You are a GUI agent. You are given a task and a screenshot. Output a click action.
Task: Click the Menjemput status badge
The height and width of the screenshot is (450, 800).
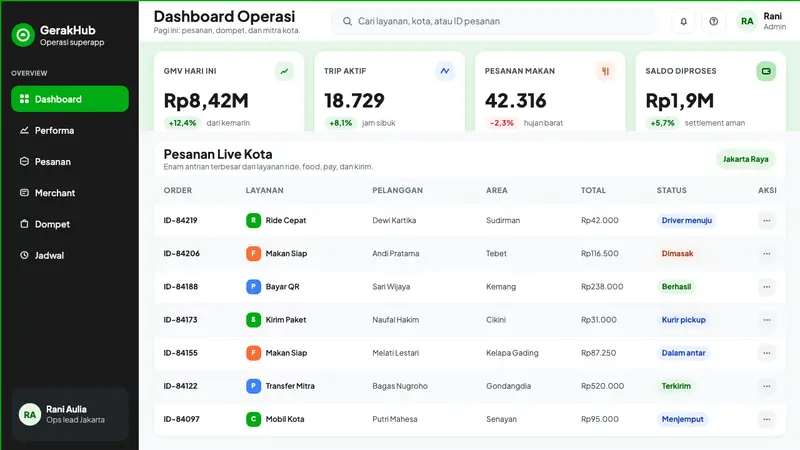click(682, 419)
